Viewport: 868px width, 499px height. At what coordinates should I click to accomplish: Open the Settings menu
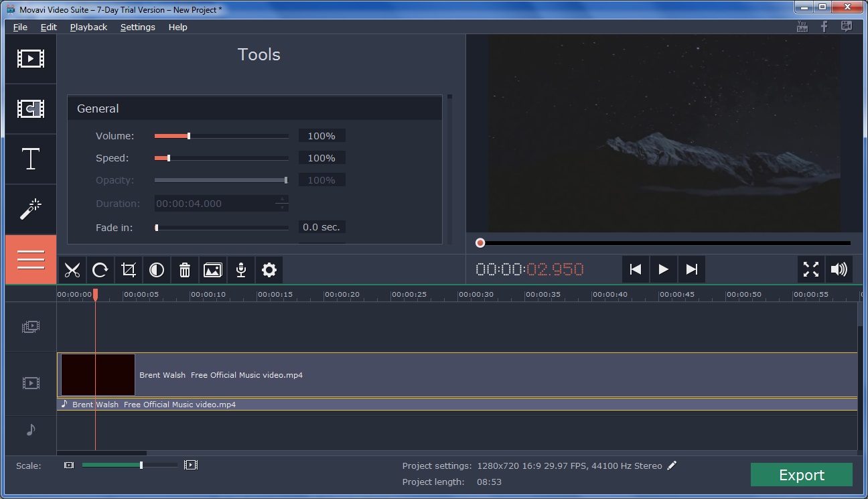[137, 27]
